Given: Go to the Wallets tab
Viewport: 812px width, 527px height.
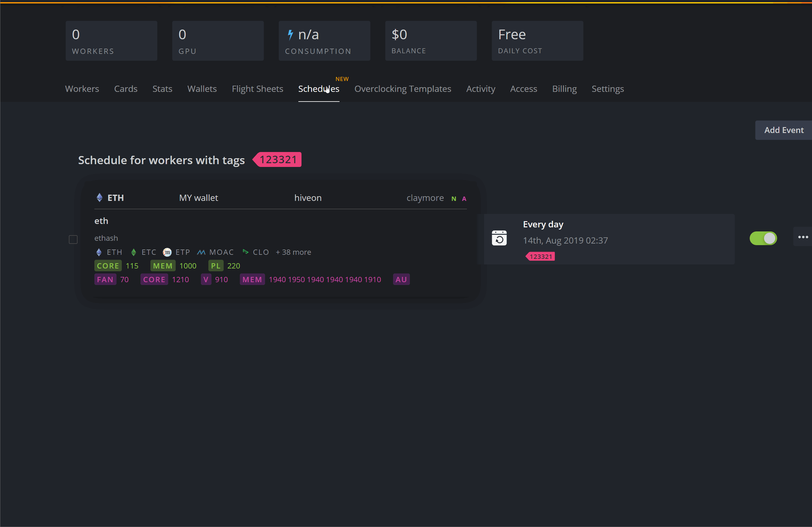Looking at the screenshot, I should (x=202, y=89).
